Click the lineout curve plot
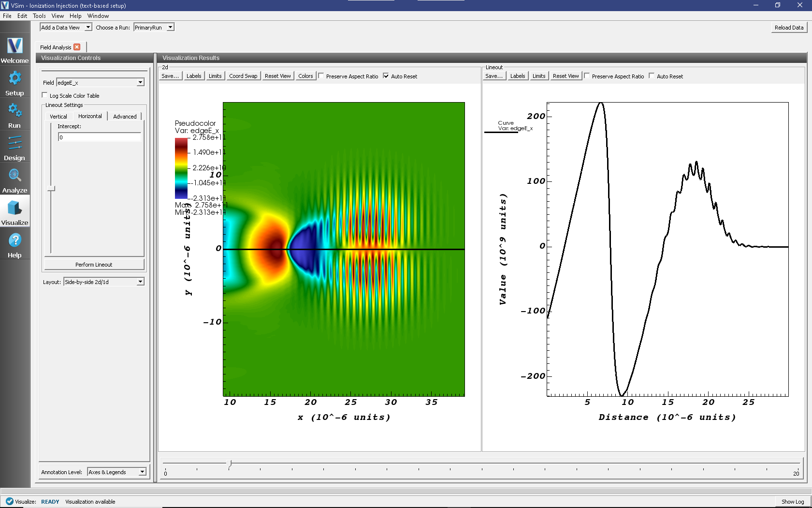The width and height of the screenshot is (812, 508). (x=667, y=249)
